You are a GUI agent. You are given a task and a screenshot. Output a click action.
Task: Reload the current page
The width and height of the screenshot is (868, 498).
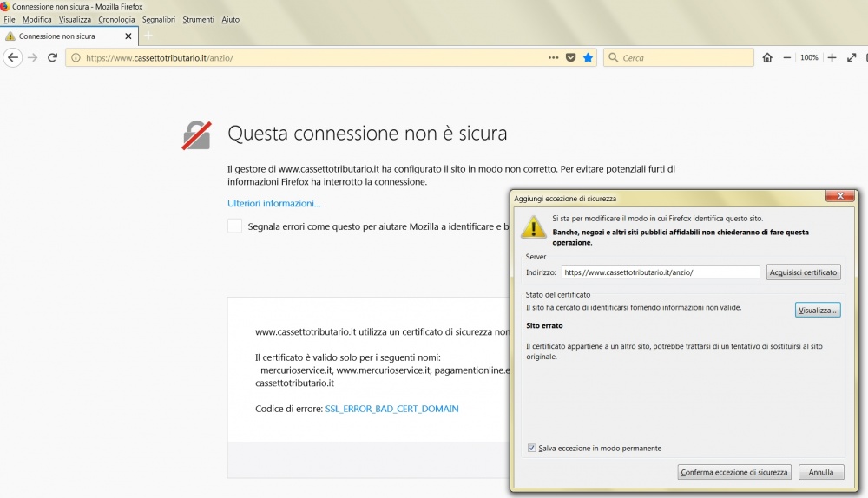tap(53, 57)
